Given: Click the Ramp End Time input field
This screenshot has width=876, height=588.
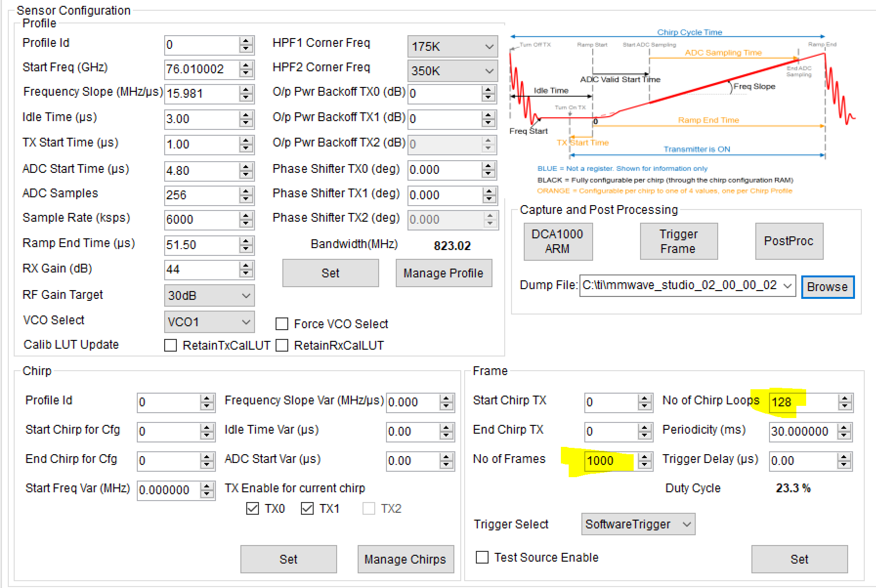Looking at the screenshot, I should pos(202,245).
